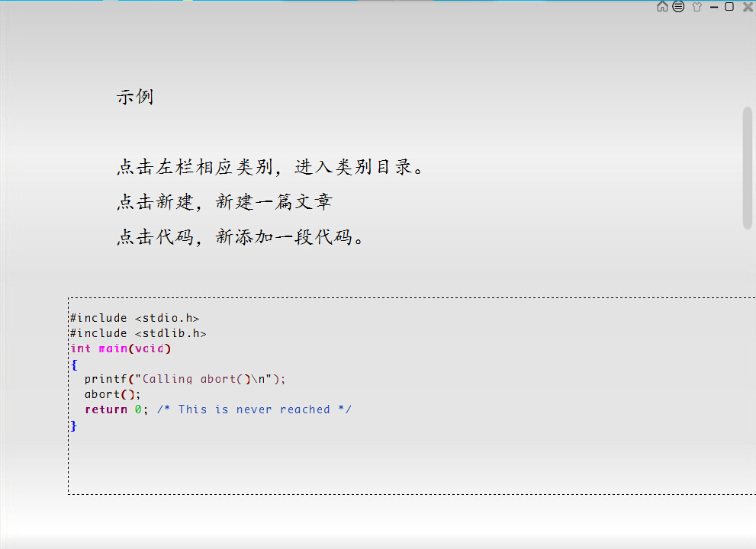
Task: Click the vertical scrollbar thumb
Action: [748, 168]
